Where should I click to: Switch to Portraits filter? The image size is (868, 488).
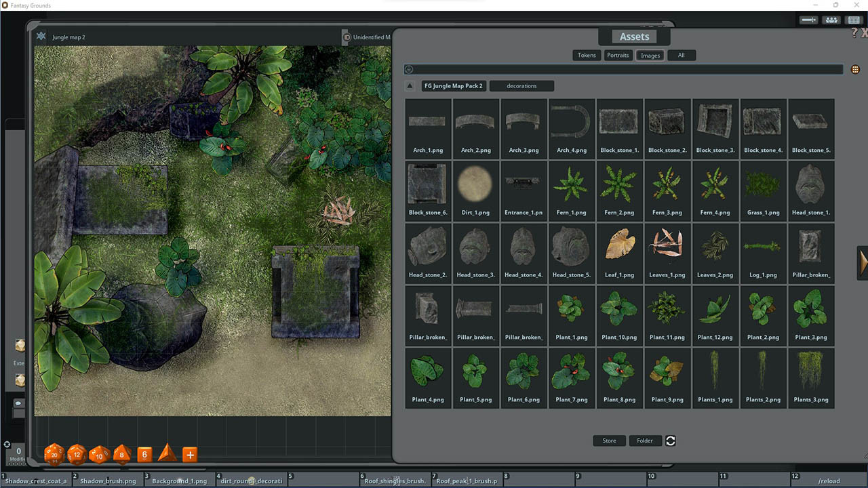click(x=618, y=56)
